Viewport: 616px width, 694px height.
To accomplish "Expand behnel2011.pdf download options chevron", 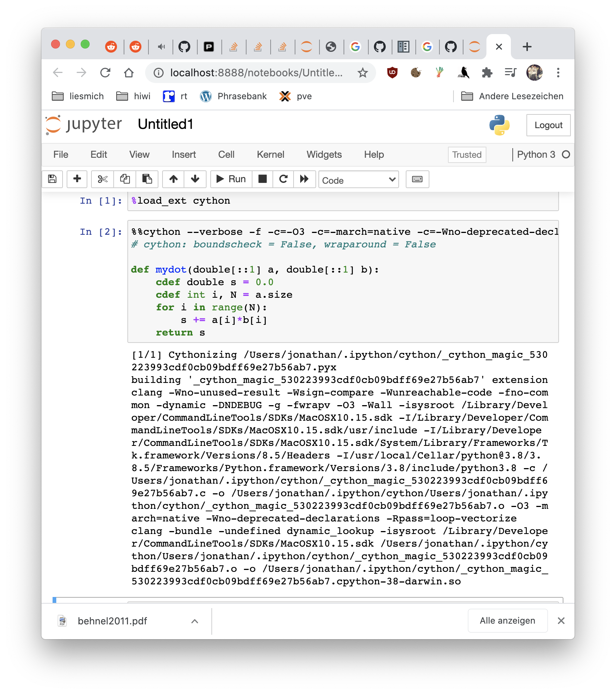I will [195, 621].
